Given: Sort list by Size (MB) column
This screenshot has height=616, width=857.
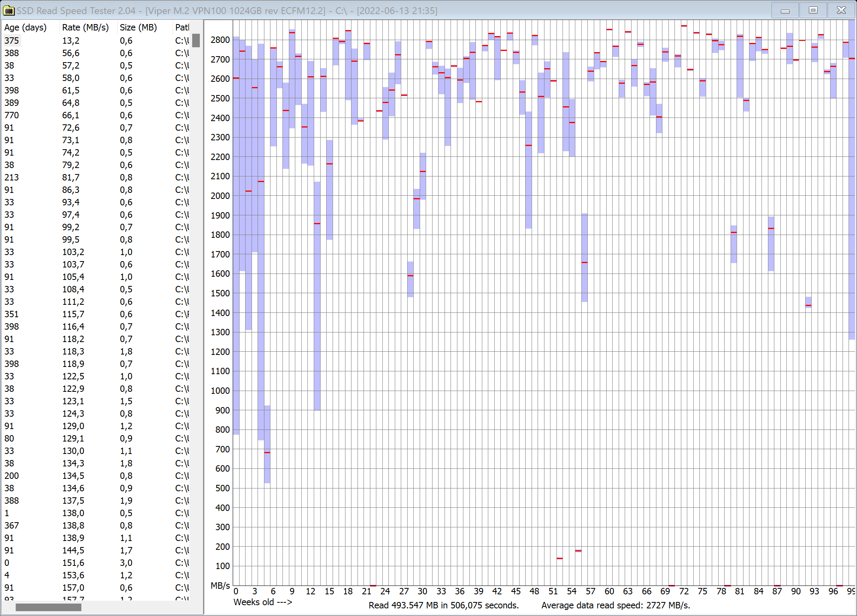Looking at the screenshot, I should [x=138, y=27].
